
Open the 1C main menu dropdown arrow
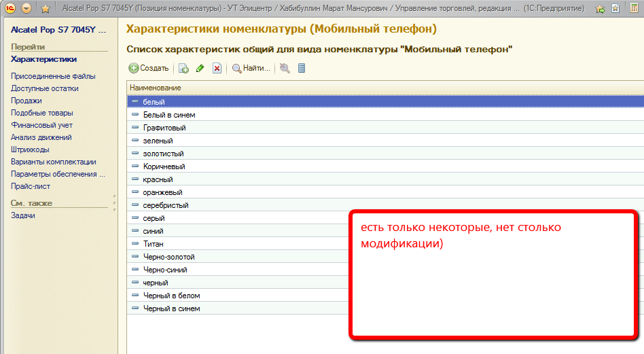[x=26, y=9]
